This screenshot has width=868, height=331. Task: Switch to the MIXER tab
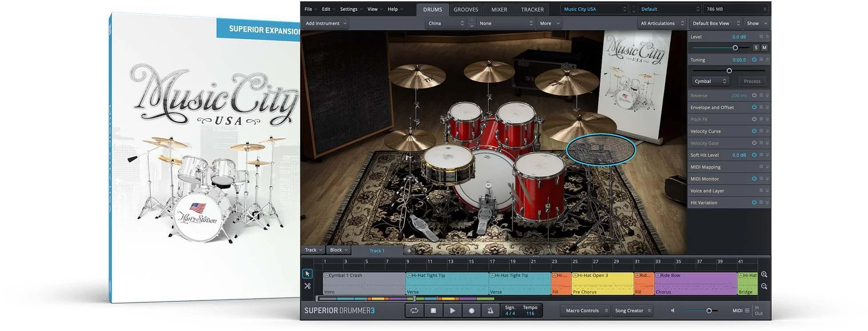(499, 9)
